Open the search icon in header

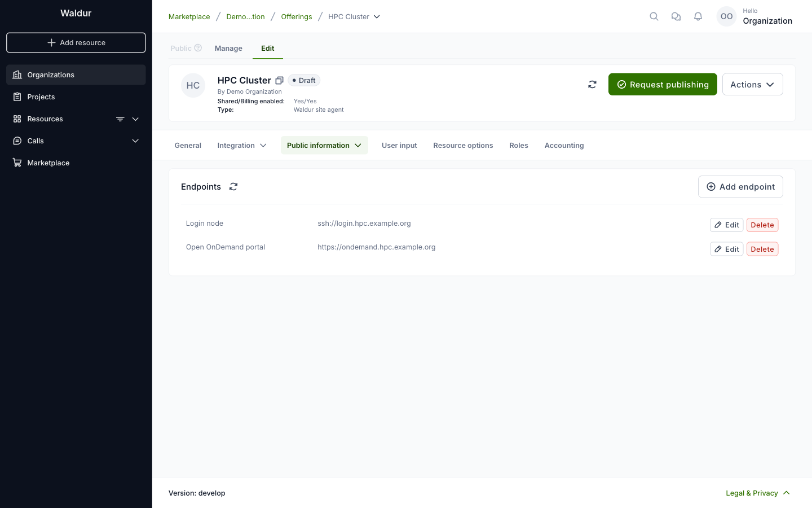click(x=654, y=16)
